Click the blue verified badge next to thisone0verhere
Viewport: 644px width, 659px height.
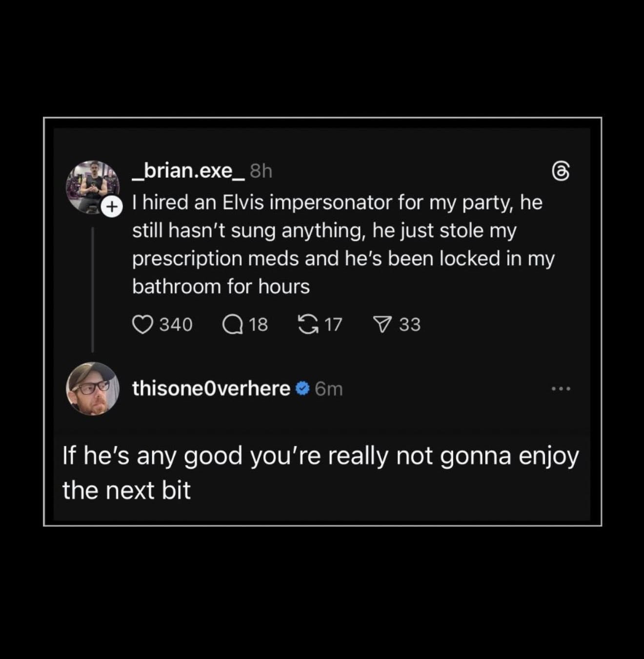click(302, 389)
